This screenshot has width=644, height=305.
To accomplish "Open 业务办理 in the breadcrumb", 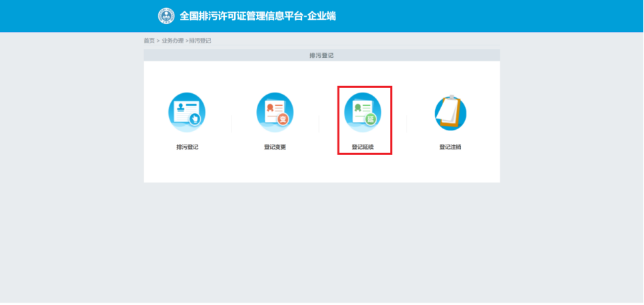I will (172, 41).
